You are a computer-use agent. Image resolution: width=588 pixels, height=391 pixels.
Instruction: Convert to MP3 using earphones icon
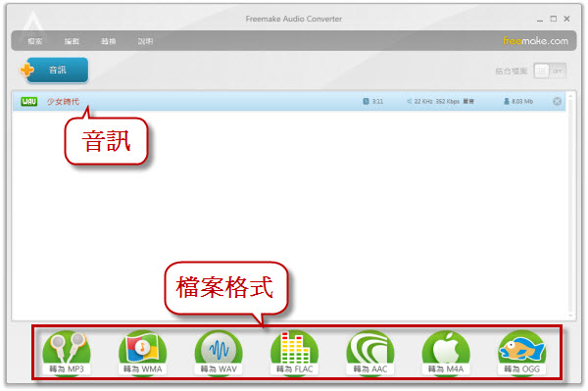click(67, 353)
